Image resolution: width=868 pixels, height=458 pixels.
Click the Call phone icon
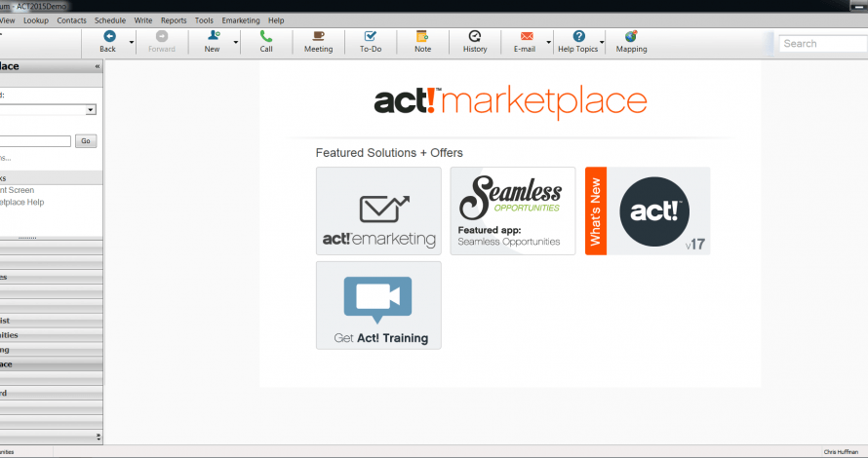coord(266,36)
